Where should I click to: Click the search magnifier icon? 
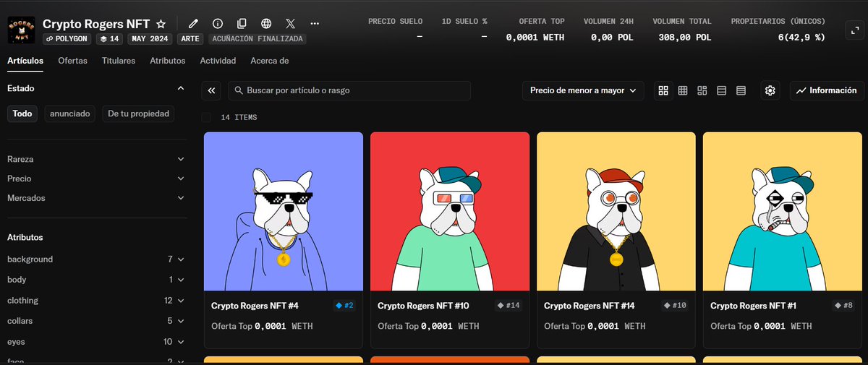tap(238, 90)
